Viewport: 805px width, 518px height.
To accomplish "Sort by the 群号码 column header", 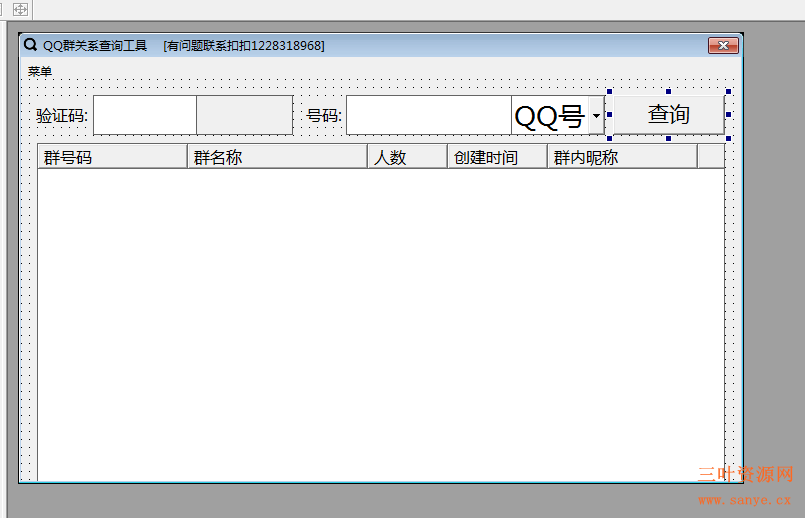I will click(x=112, y=157).
